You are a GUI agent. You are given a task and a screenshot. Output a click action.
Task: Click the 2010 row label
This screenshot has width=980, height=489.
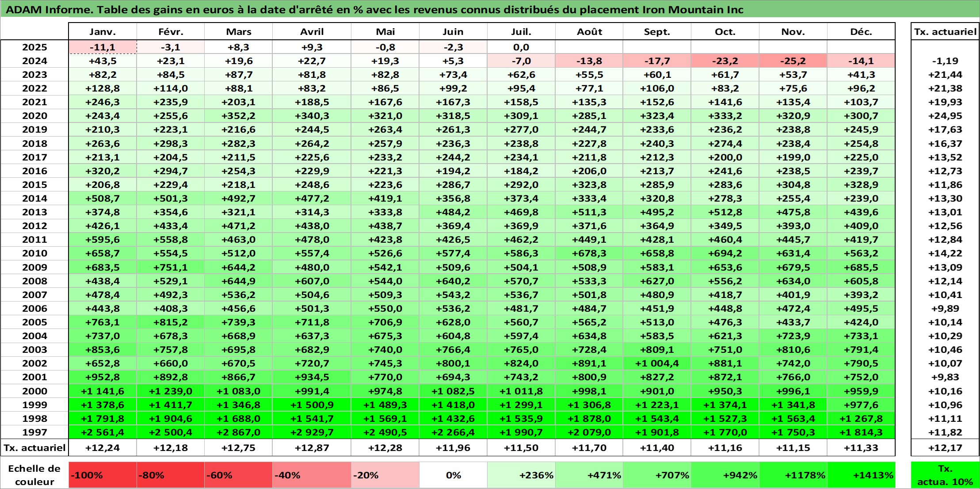point(34,253)
